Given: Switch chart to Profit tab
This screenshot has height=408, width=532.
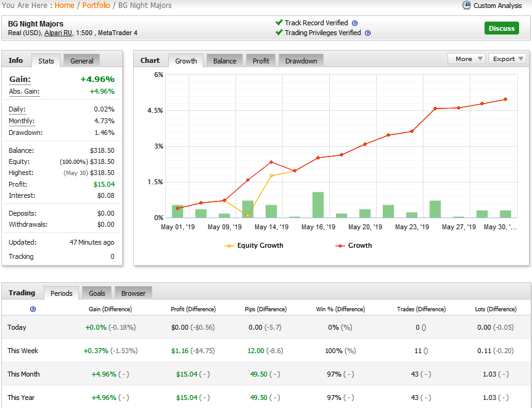Looking at the screenshot, I should [x=261, y=61].
